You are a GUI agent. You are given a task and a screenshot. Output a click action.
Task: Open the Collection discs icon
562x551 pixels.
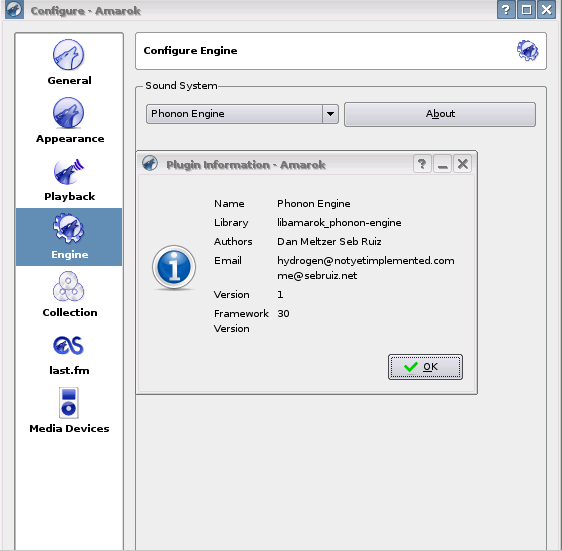point(68,286)
